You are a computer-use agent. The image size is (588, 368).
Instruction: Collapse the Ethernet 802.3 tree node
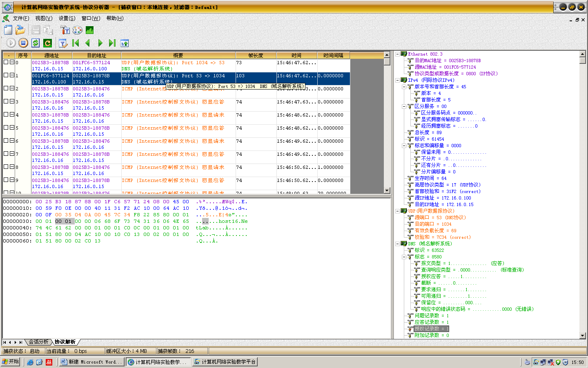[397, 54]
